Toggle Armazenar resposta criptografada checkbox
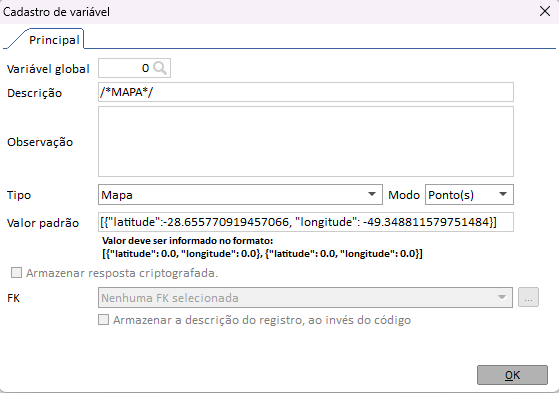 (x=16, y=273)
